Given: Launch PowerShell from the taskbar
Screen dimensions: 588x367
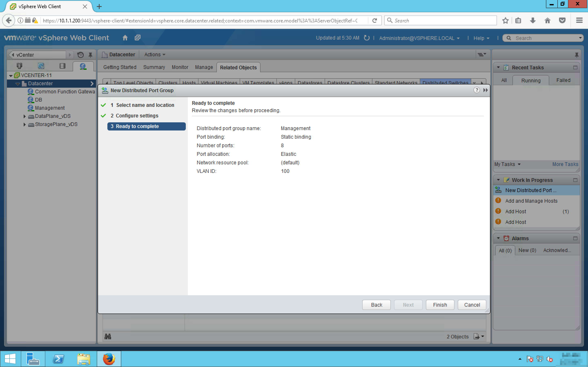Looking at the screenshot, I should click(x=58, y=359).
